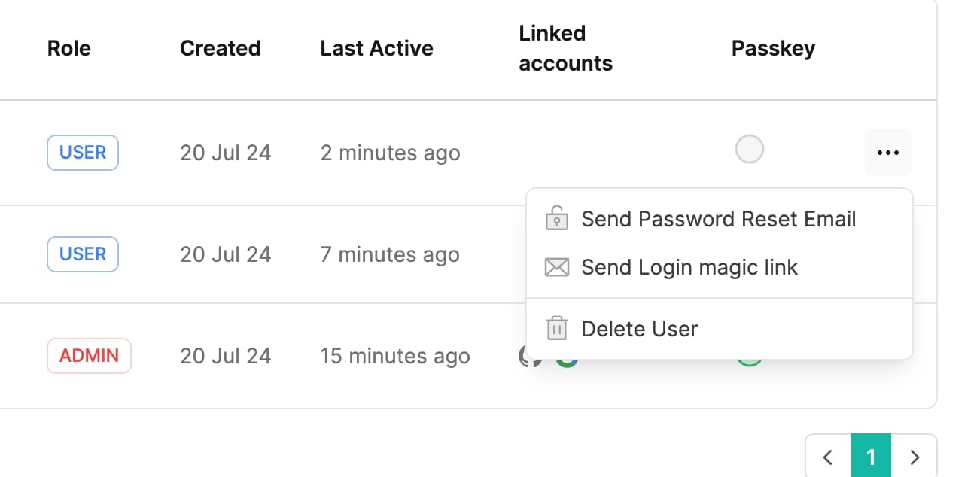
Task: Choose Send Password Reset Email from menu
Action: 719,219
